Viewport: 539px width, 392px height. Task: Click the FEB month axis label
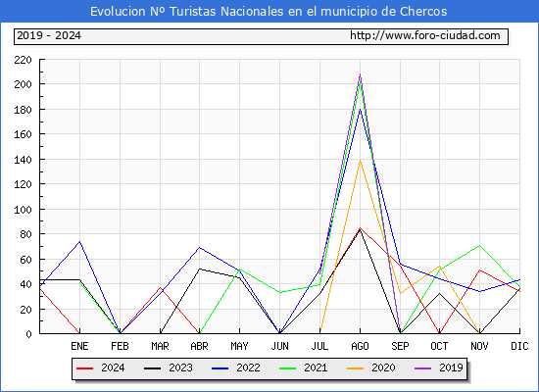120,346
